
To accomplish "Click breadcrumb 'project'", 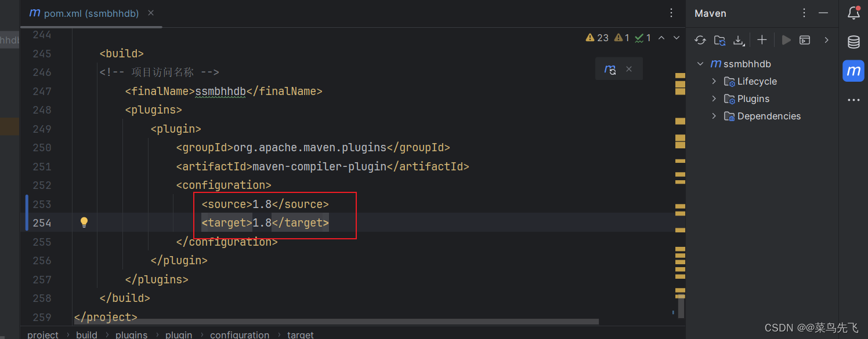I will pyautogui.click(x=43, y=334).
